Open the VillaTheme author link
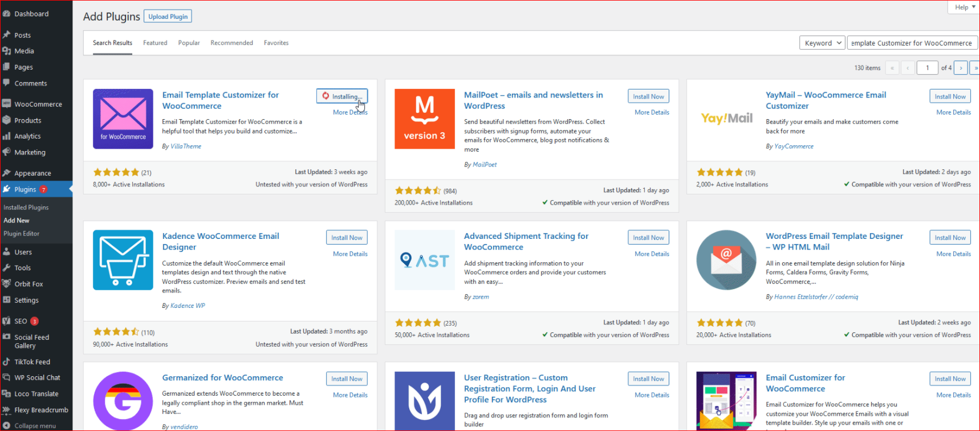Viewport: 980px width, 431px height. (186, 147)
